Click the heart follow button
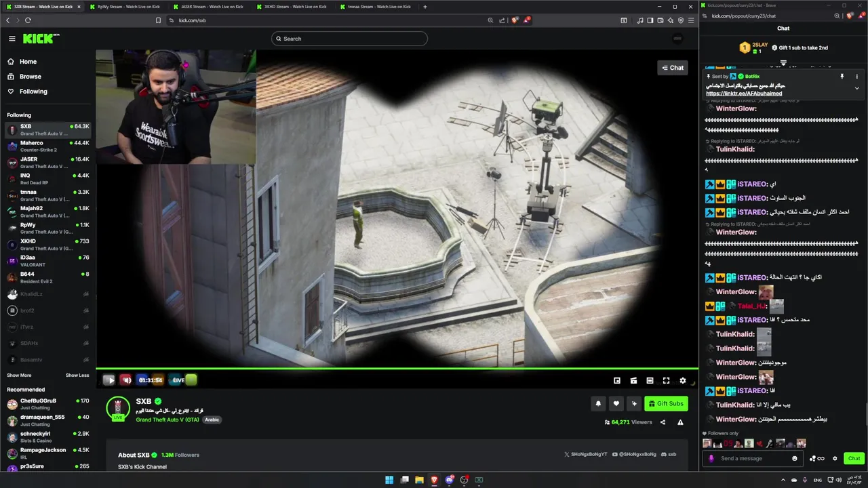This screenshot has height=488, width=868. tap(616, 404)
